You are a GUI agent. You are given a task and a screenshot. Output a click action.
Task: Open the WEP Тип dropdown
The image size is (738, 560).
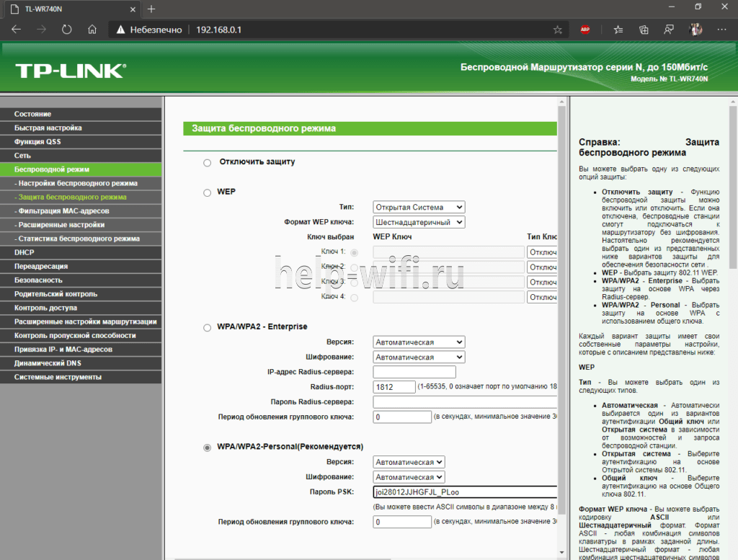click(x=418, y=208)
